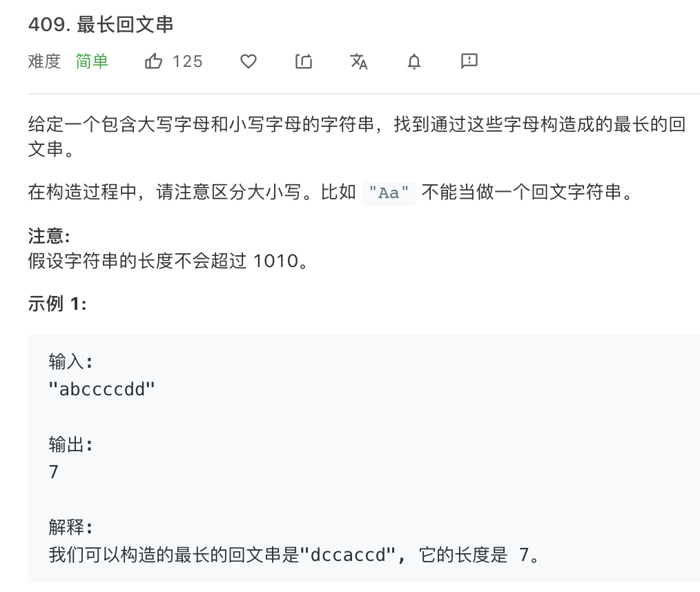Like the problem using the thumbs-up icon
Screen dimensions: 700x592
click(x=153, y=61)
